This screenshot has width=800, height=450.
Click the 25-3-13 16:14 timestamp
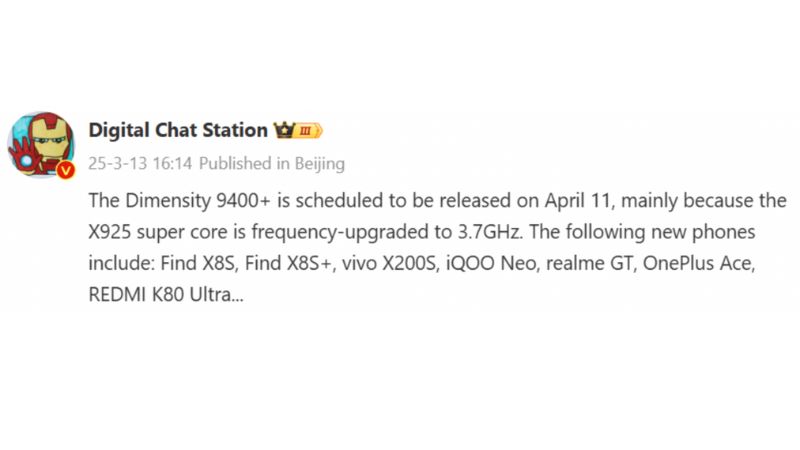click(x=141, y=162)
